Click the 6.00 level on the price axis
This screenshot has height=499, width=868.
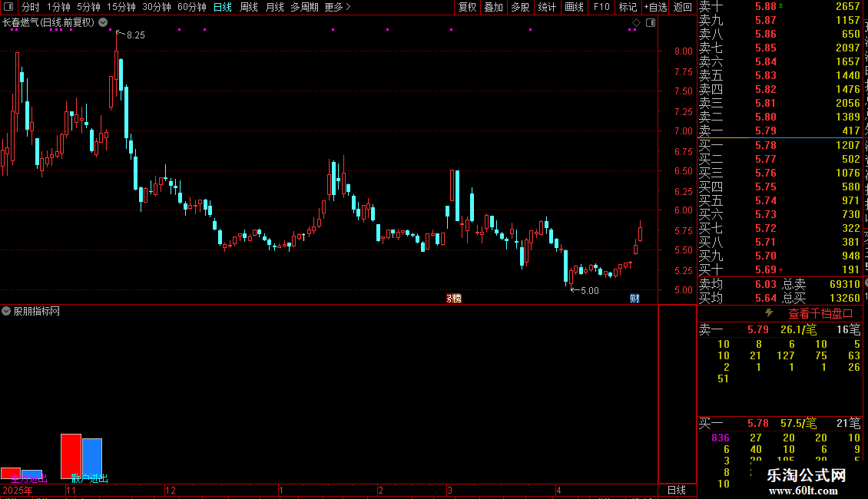pos(684,210)
